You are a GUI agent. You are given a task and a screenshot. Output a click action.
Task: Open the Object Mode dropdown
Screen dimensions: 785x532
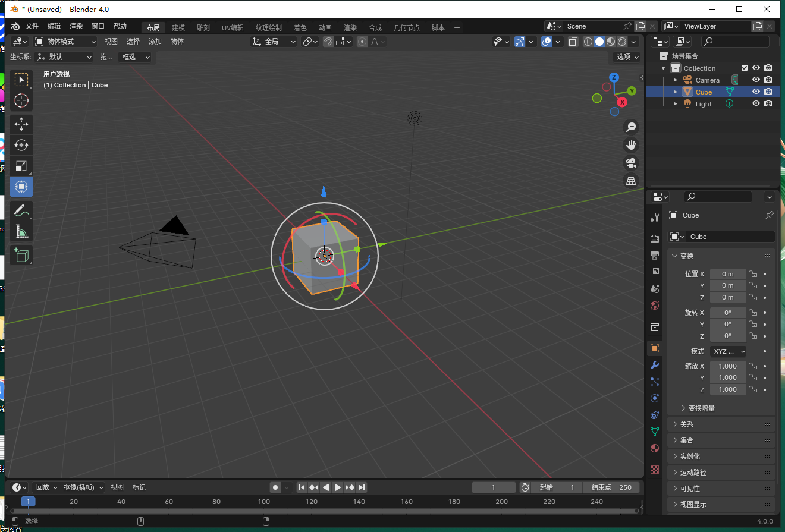pos(65,42)
